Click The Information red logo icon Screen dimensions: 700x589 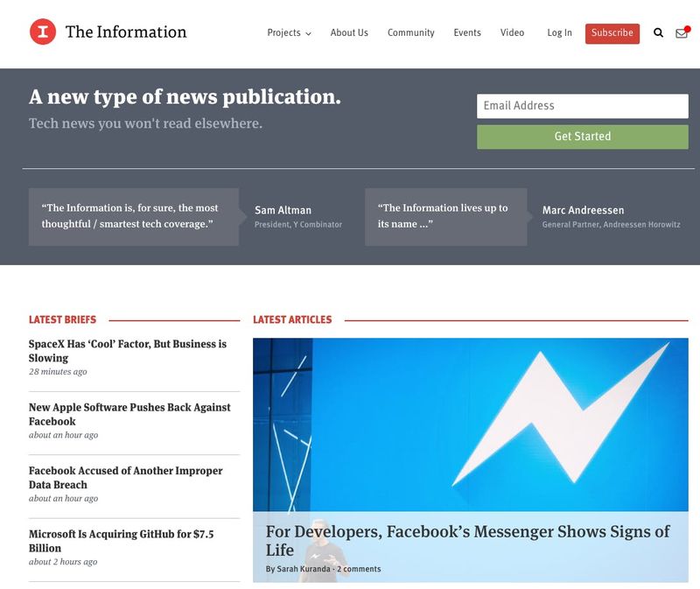(43, 32)
